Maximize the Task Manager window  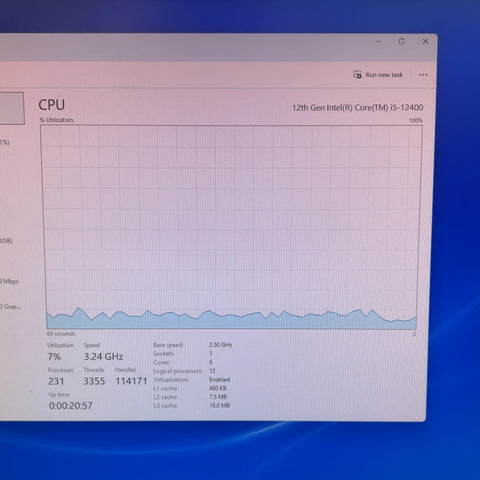click(x=402, y=41)
